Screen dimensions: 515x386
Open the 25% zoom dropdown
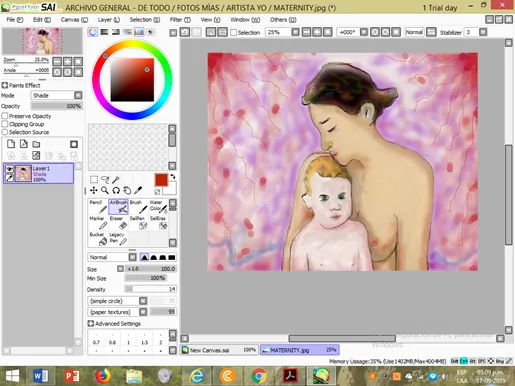tap(295, 32)
